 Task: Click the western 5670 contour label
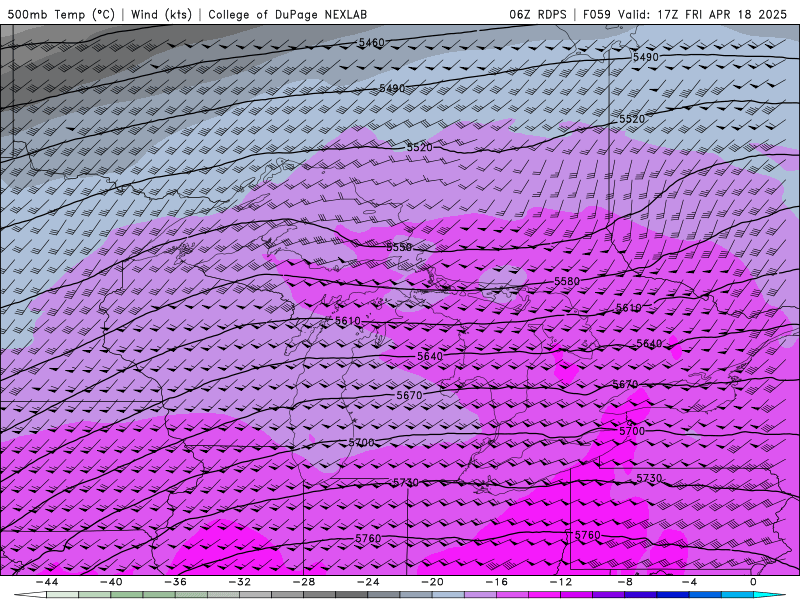point(409,395)
